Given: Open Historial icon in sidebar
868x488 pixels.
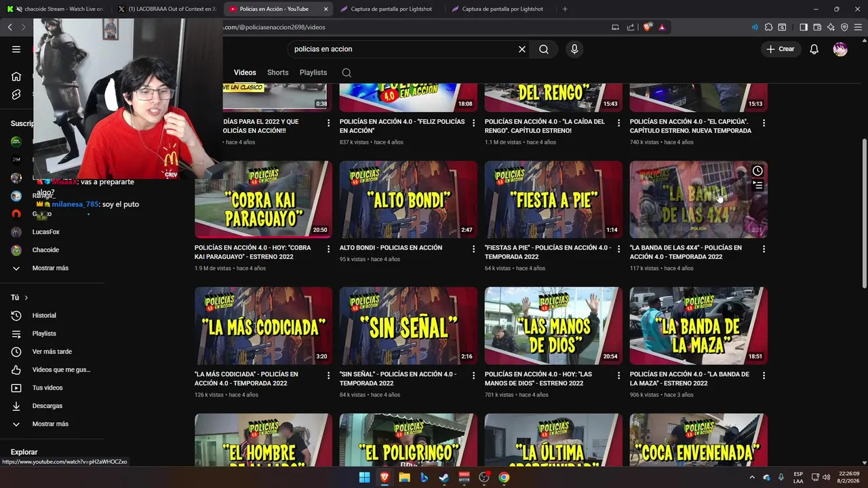Looking at the screenshot, I should [x=16, y=315].
